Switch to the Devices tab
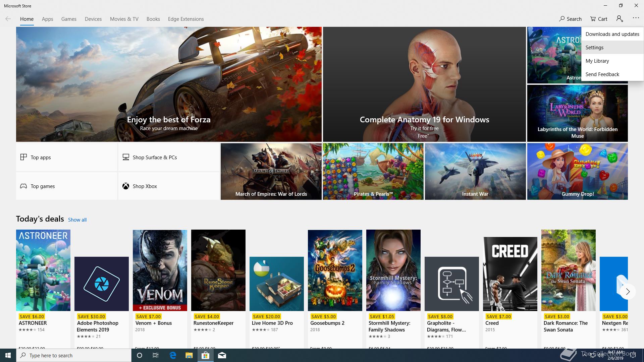Screen dimensions: 644x362 (x=93, y=19)
